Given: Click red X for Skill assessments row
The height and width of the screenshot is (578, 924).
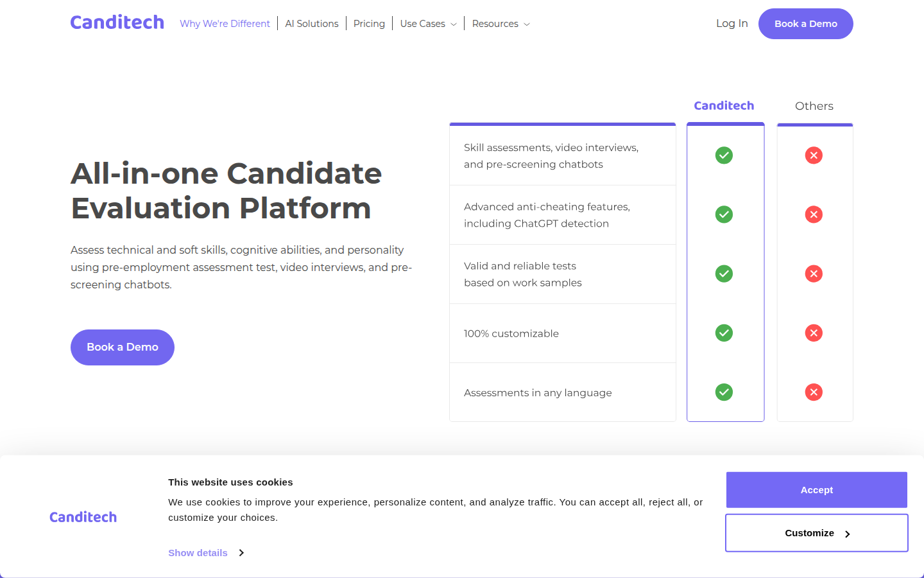Looking at the screenshot, I should (x=814, y=155).
